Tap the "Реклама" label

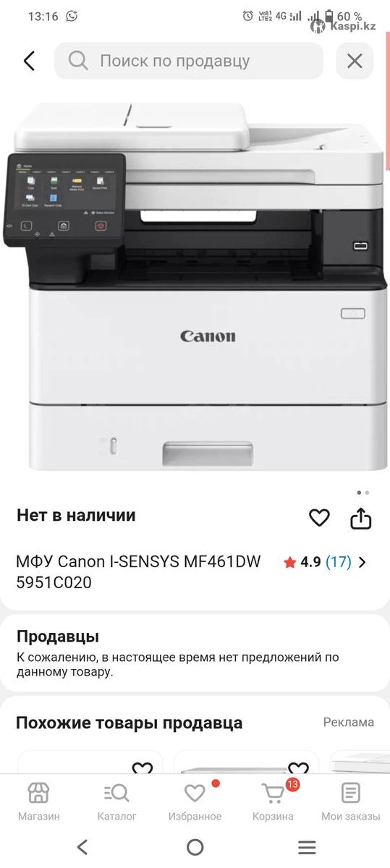tap(349, 722)
